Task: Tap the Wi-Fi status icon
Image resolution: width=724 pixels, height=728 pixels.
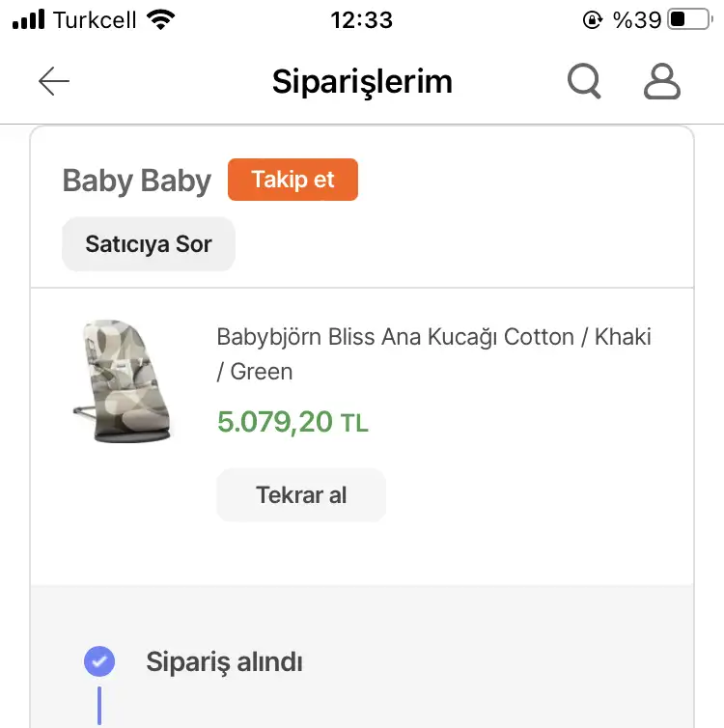Action: tap(162, 20)
